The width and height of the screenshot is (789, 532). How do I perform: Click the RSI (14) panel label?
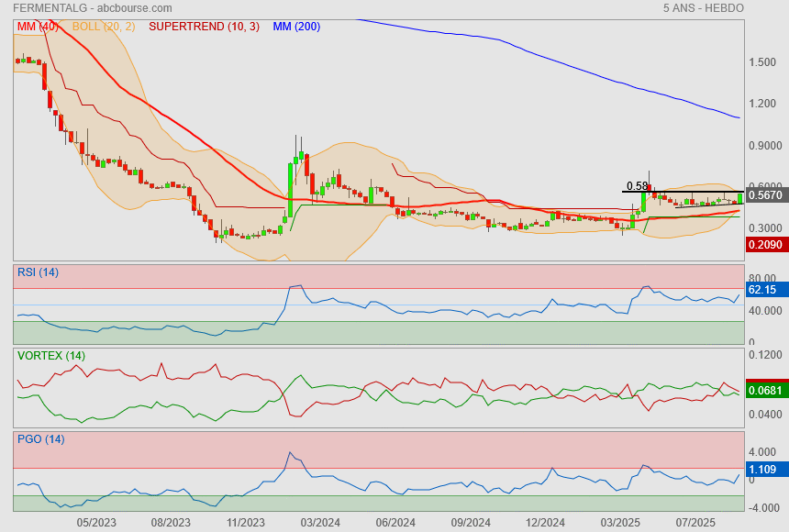point(38,272)
